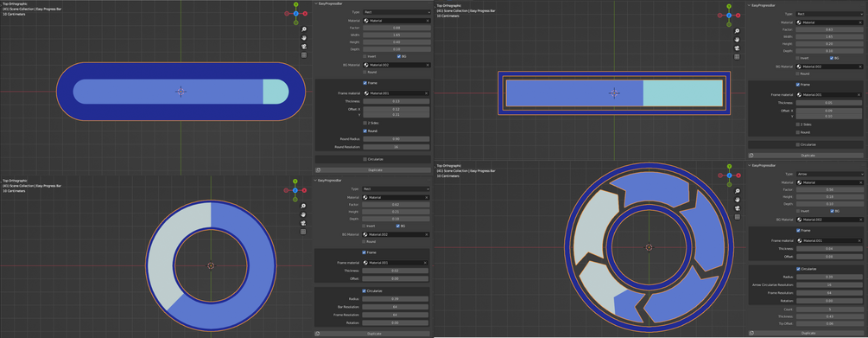Toggle the orthographic grid icon in the pill-shaped bar viewport

tap(303, 55)
